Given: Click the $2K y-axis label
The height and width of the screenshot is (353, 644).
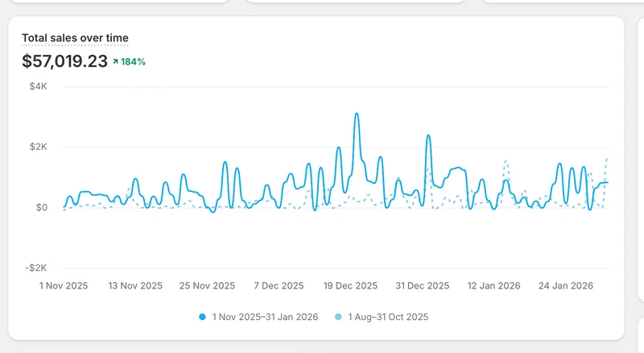Looking at the screenshot, I should coord(38,147).
